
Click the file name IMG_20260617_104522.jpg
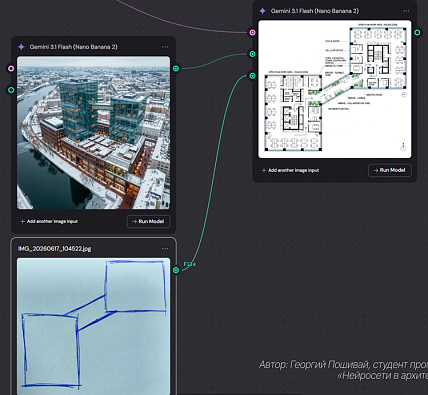(x=54, y=249)
